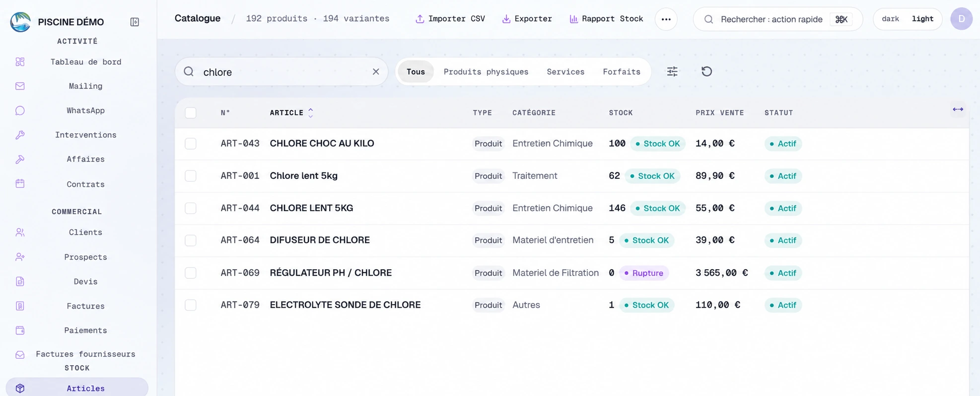Screen dimensions: 980x396
Task: Open the Tableau de bord icon
Action: 20,62
